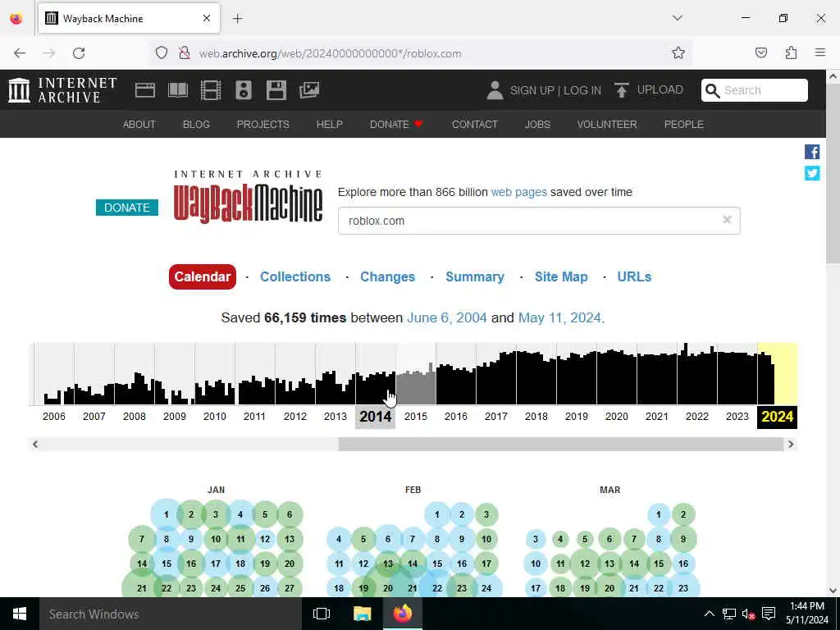840x630 pixels.
Task: Open the Web archive icon
Action: click(145, 90)
